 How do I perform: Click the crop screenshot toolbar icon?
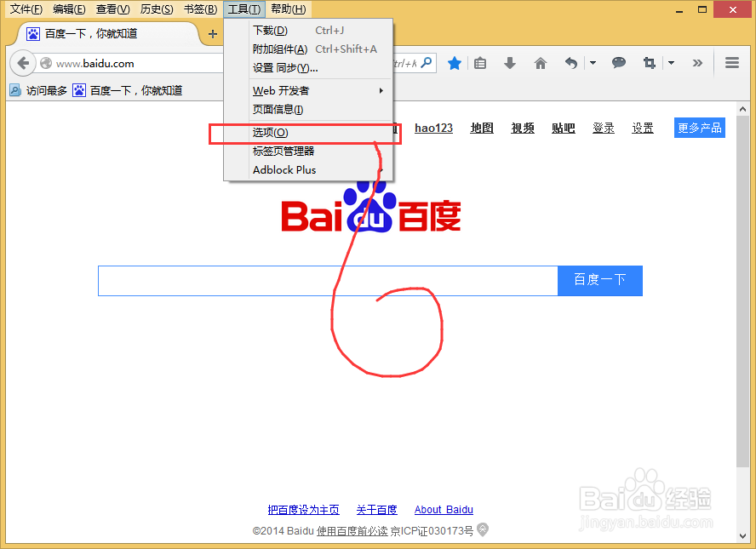tap(650, 63)
